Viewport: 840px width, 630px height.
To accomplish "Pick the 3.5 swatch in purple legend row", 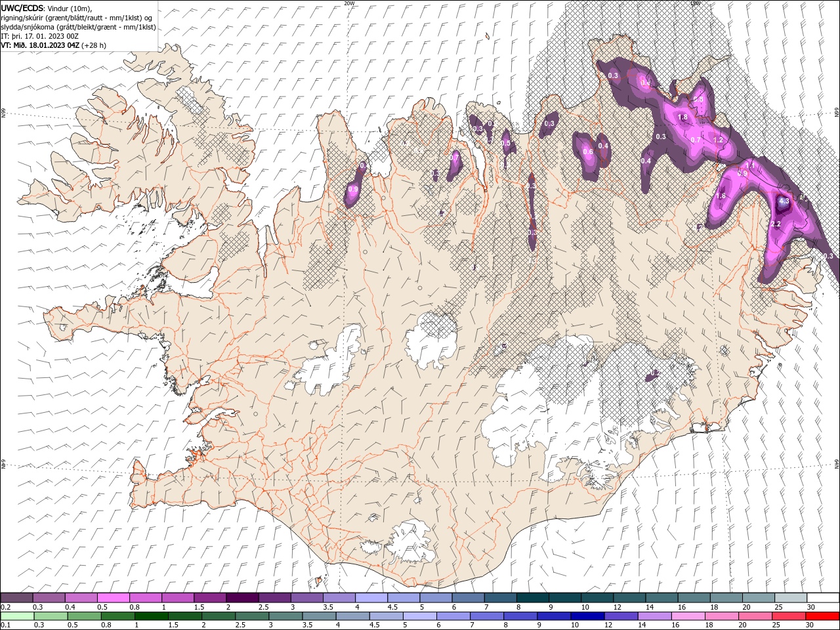I will (x=339, y=598).
